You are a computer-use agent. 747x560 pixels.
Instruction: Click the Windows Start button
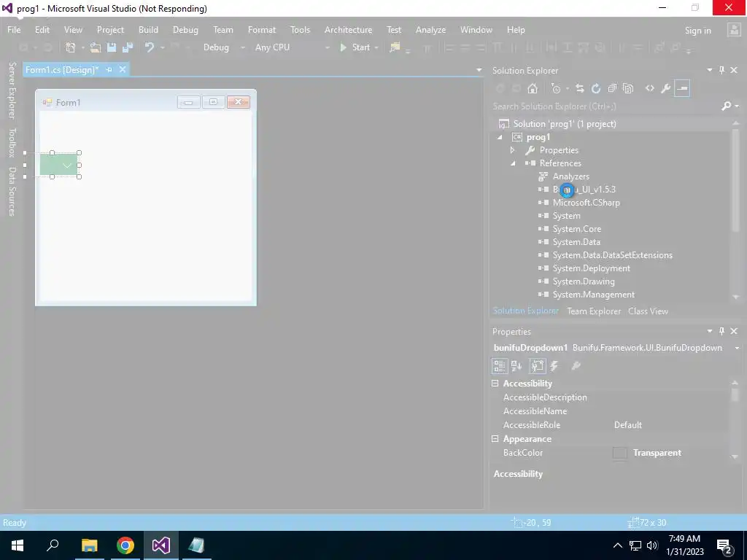[x=18, y=545]
